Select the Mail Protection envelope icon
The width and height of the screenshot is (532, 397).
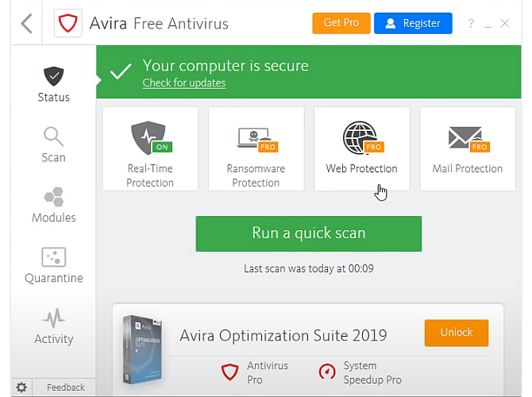467,138
